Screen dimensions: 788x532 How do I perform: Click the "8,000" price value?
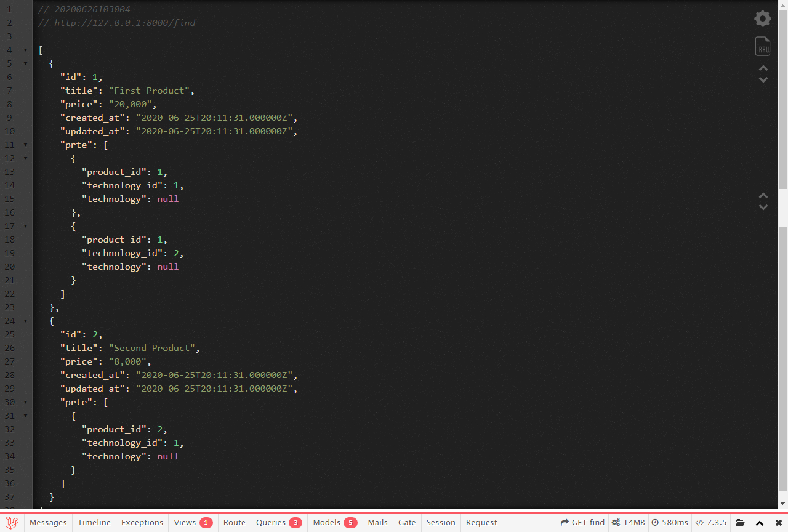tap(127, 361)
